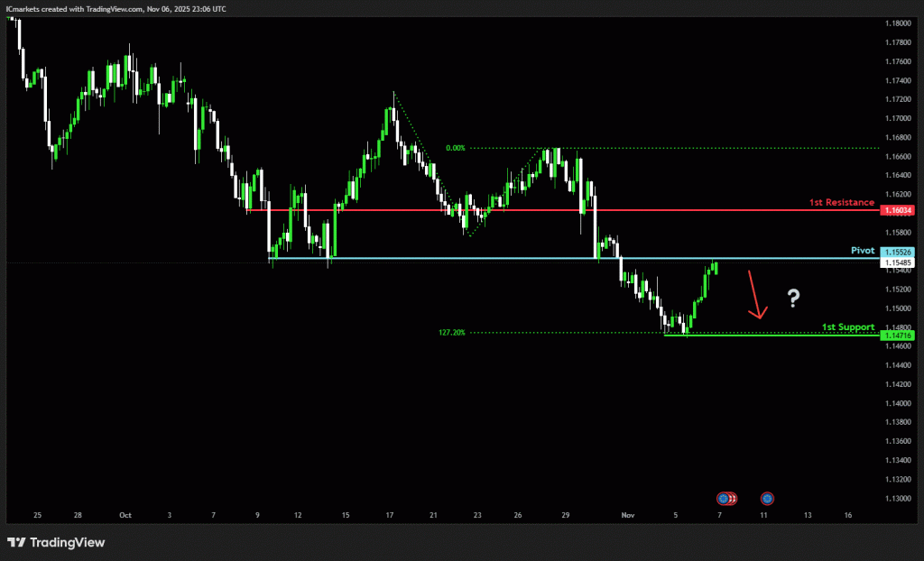Click the red 1.16034 price tag
The height and width of the screenshot is (561, 924).
point(899,210)
